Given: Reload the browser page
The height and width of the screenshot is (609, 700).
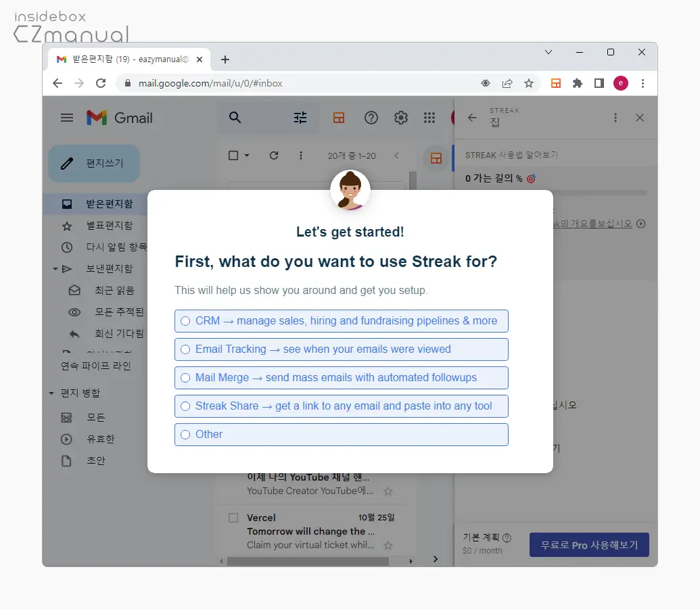Looking at the screenshot, I should tap(101, 83).
